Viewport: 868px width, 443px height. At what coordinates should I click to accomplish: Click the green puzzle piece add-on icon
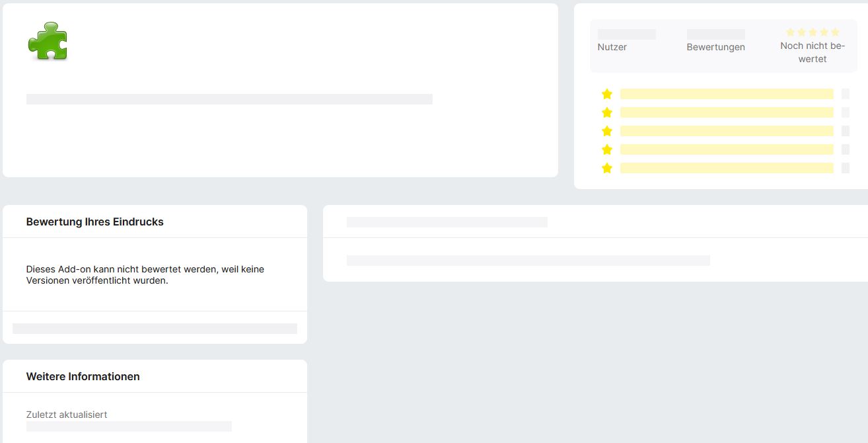(x=48, y=41)
